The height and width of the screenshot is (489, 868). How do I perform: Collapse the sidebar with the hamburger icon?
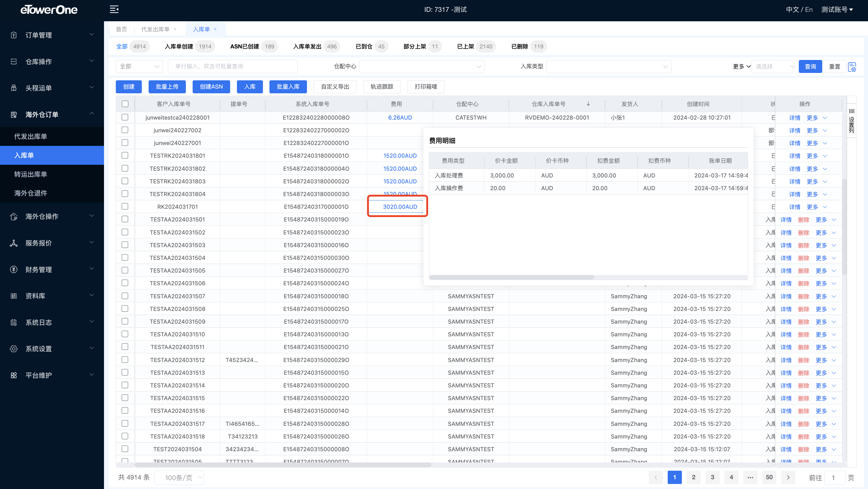tap(114, 9)
